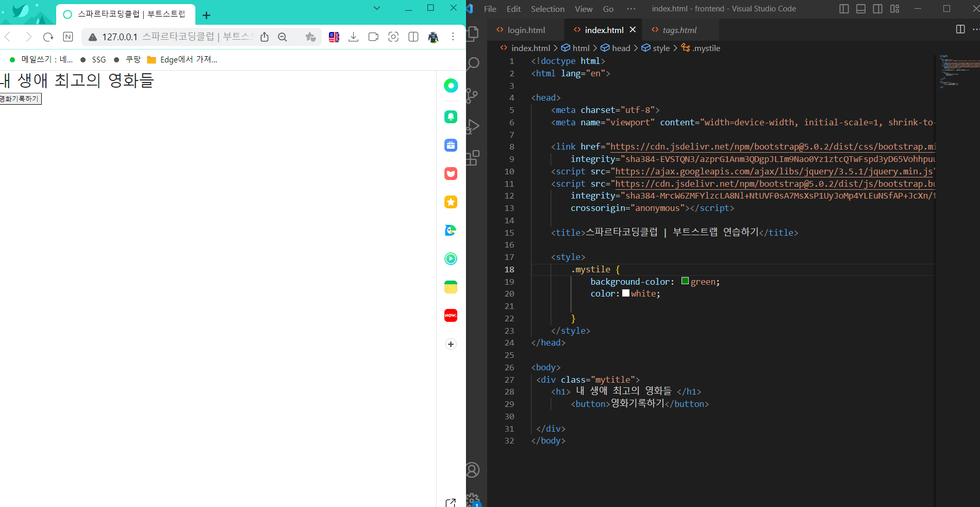
Task: Click the red Pocket sidebar icon
Action: click(x=451, y=174)
